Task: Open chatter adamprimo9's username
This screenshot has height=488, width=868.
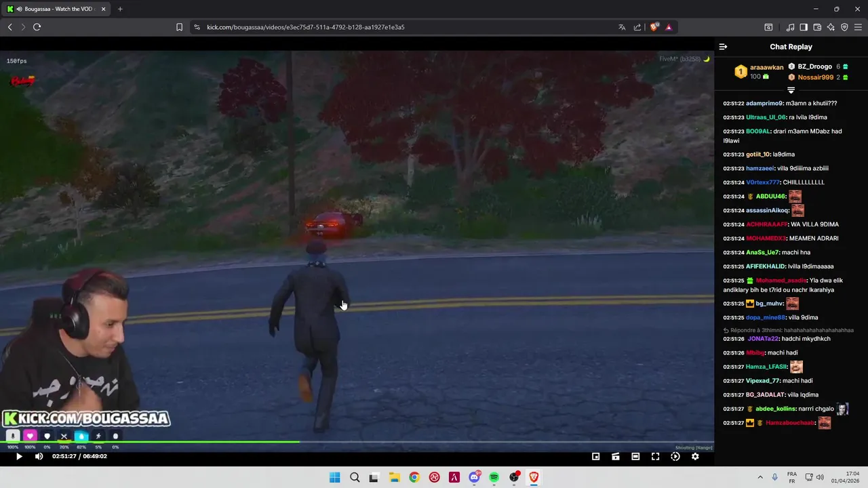Action: (764, 103)
